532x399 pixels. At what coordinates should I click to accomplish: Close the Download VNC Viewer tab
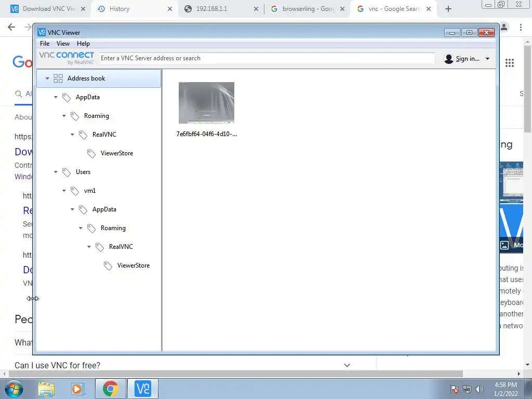83,9
